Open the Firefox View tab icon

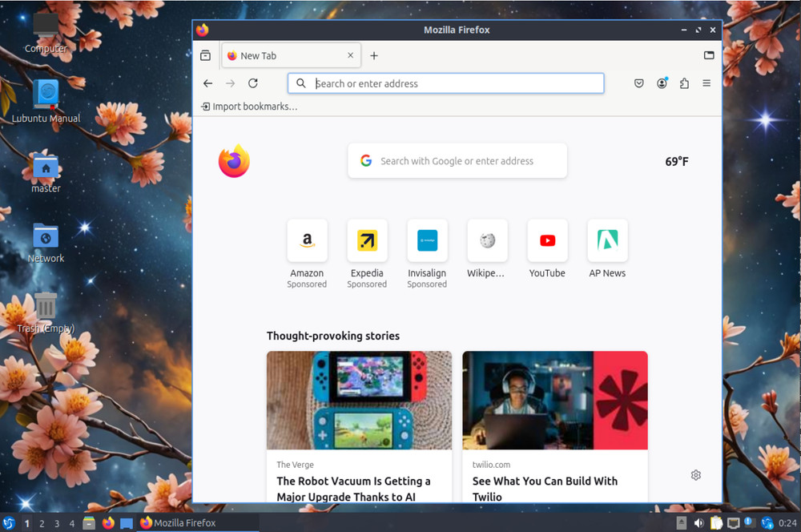coord(205,55)
